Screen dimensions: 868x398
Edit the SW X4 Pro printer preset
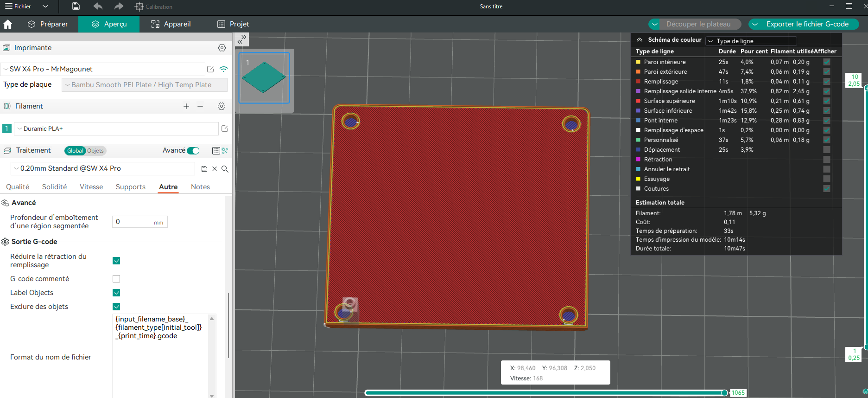pyautogui.click(x=210, y=69)
